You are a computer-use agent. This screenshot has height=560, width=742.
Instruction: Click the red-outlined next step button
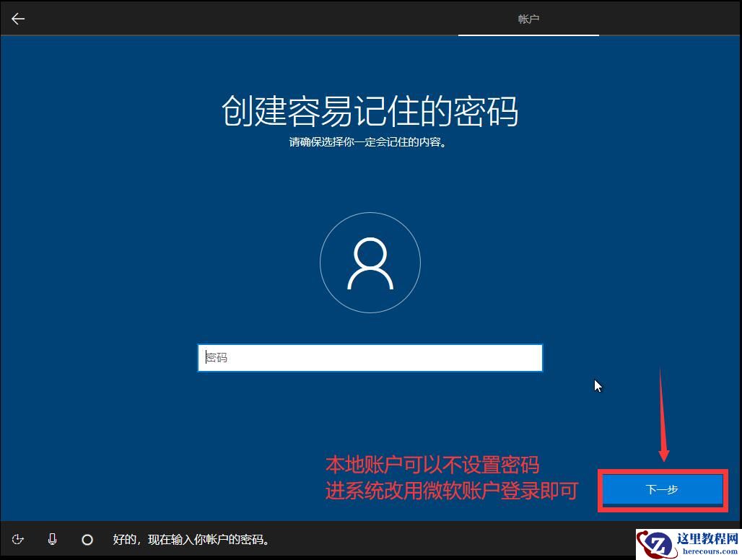point(661,489)
